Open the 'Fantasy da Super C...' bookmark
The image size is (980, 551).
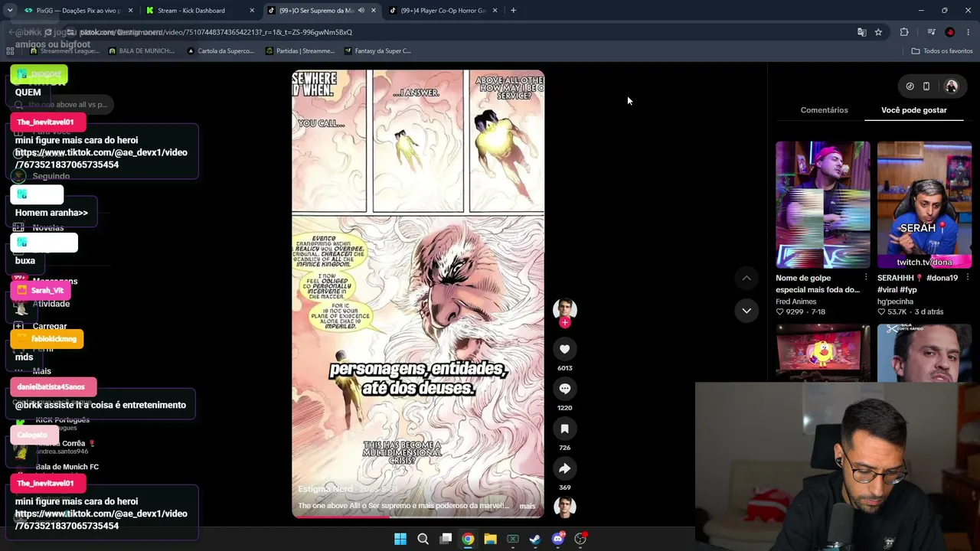pos(377,51)
